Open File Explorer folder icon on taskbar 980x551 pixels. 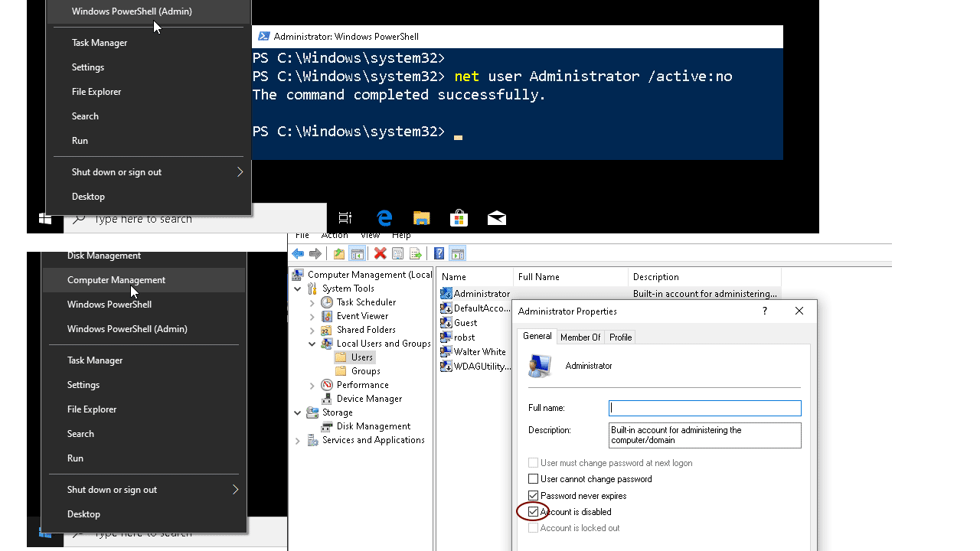(x=422, y=218)
